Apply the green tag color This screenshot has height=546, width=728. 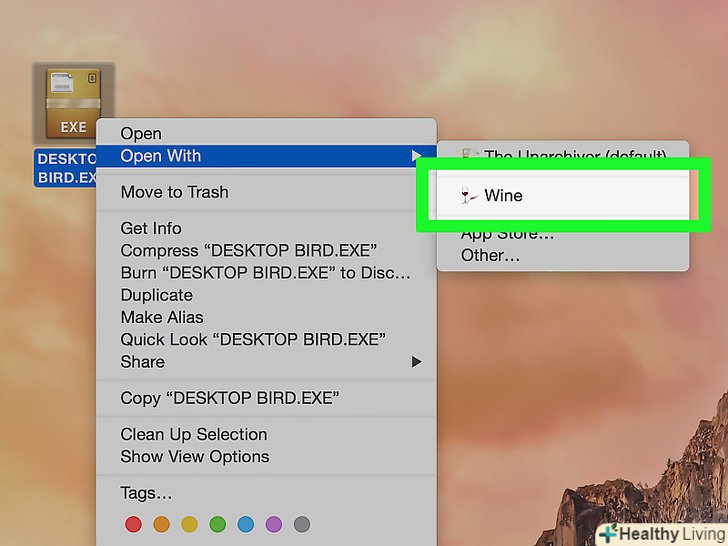point(218,525)
